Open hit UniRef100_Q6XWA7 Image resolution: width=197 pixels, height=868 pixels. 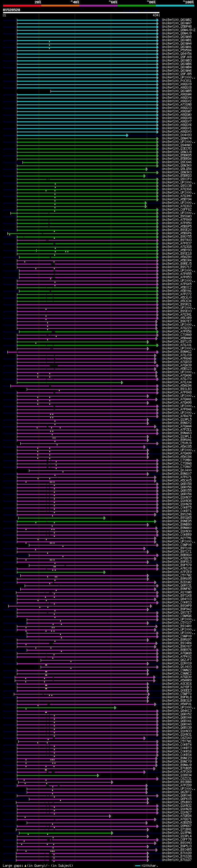coord(177,23)
